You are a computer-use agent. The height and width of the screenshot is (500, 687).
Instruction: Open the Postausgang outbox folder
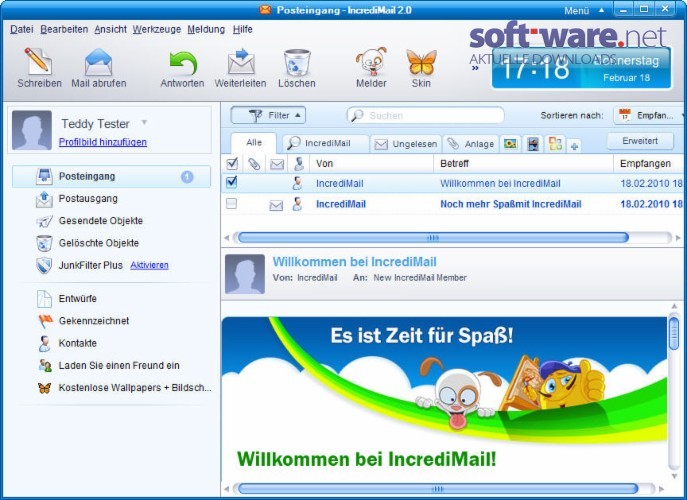pos(88,199)
